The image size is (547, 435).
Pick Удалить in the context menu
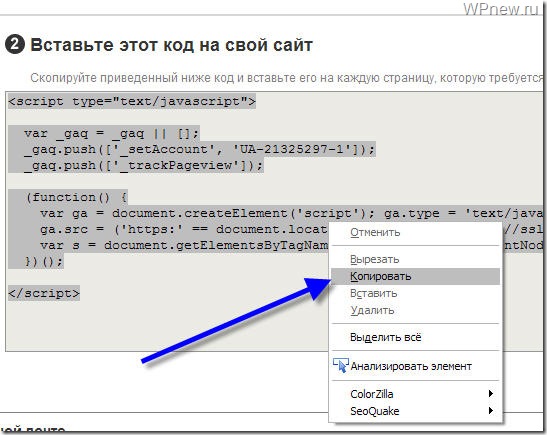[x=415, y=310]
